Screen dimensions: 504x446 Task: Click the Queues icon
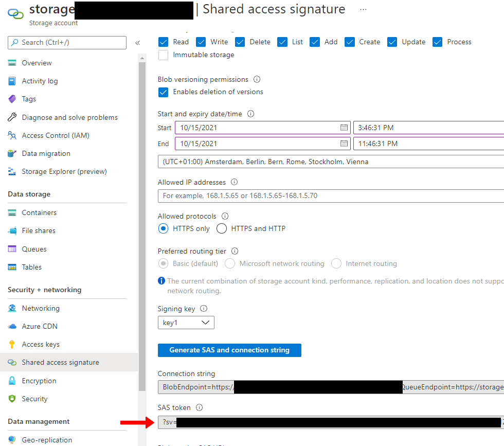tap(12, 249)
